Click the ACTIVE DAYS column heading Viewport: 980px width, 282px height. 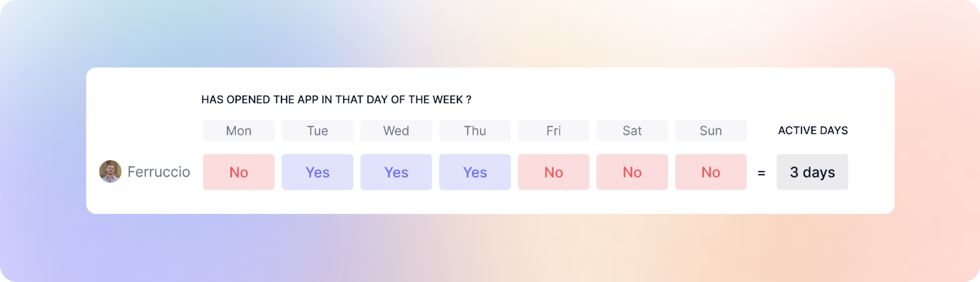(813, 130)
